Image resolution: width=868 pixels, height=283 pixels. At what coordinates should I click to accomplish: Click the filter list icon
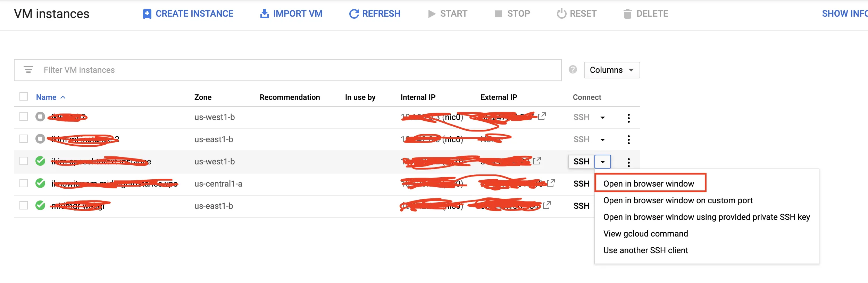(x=28, y=70)
